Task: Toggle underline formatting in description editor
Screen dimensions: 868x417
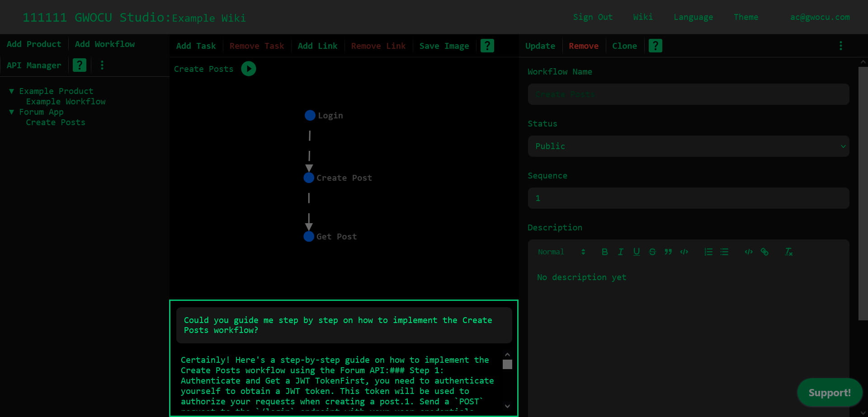Action: (x=637, y=252)
